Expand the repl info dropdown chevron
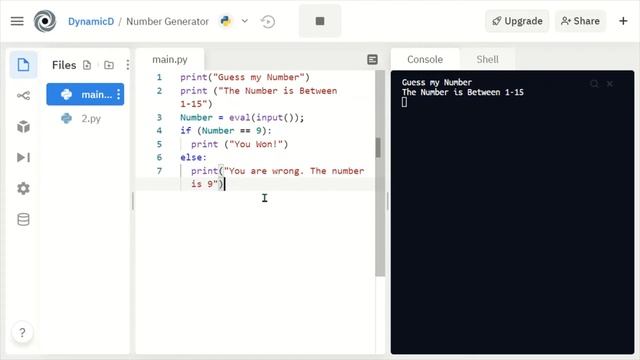This screenshot has width=640, height=360. click(x=244, y=21)
